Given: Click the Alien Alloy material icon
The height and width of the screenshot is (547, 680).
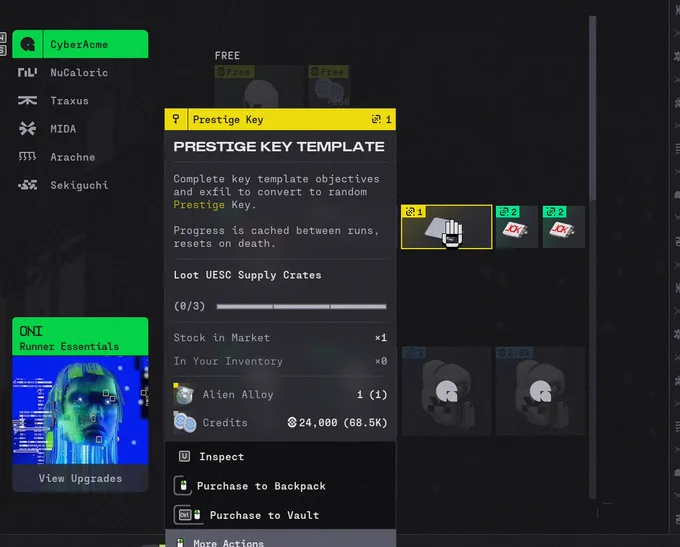Looking at the screenshot, I should pyautogui.click(x=185, y=394).
